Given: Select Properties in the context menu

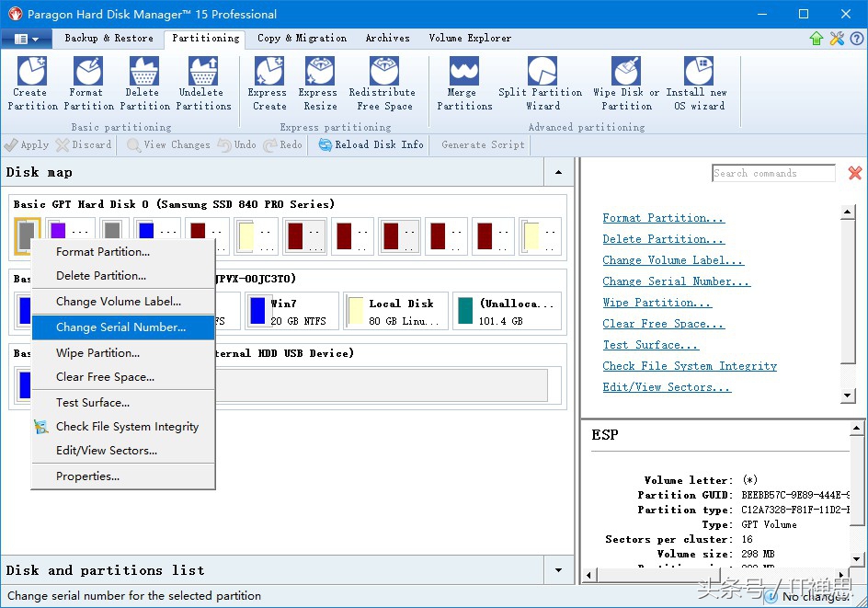Looking at the screenshot, I should tap(87, 476).
